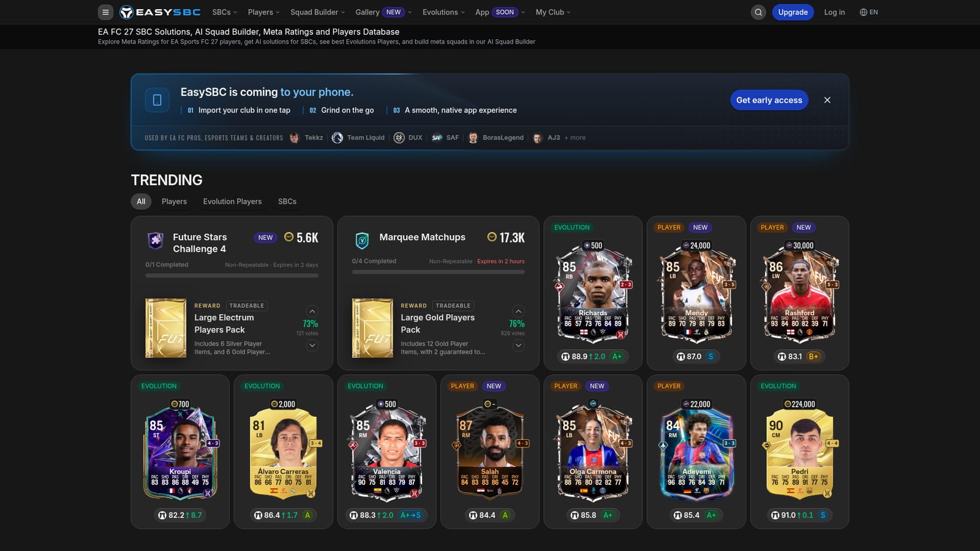Open the Rashford player card
This screenshot has width=980, height=551.
tap(799, 293)
